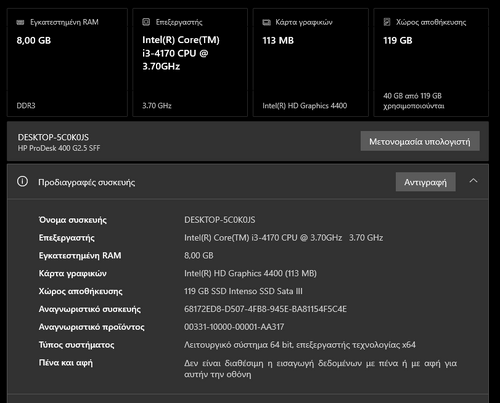The height and width of the screenshot is (403, 500).
Task: Click the device specifications info icon
Action: point(22,182)
